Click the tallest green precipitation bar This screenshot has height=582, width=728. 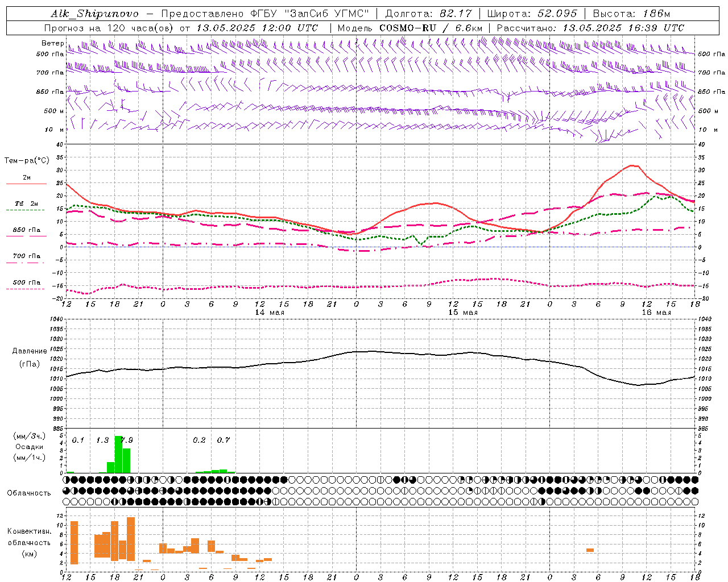[118, 455]
